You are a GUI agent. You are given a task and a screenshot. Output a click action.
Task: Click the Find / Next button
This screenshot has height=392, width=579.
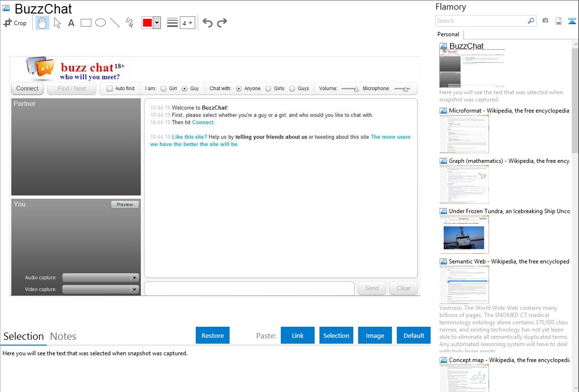click(72, 88)
